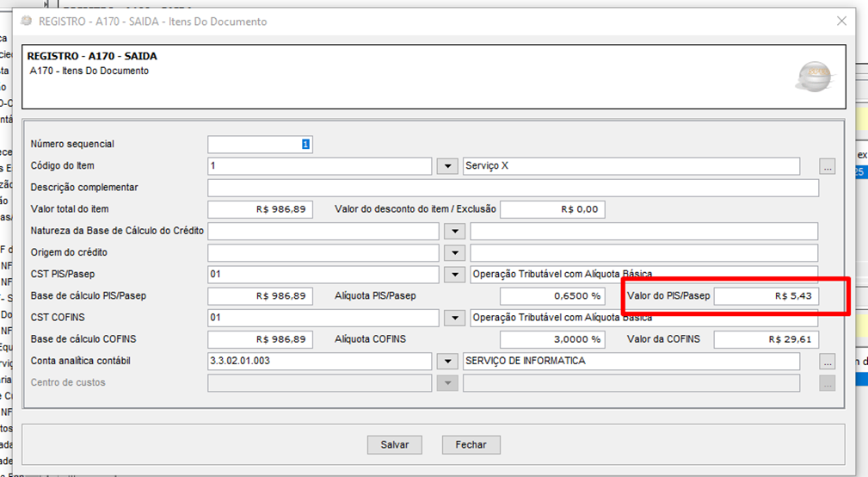Click the Número sequencial field
This screenshot has width=868, height=477.
point(260,145)
